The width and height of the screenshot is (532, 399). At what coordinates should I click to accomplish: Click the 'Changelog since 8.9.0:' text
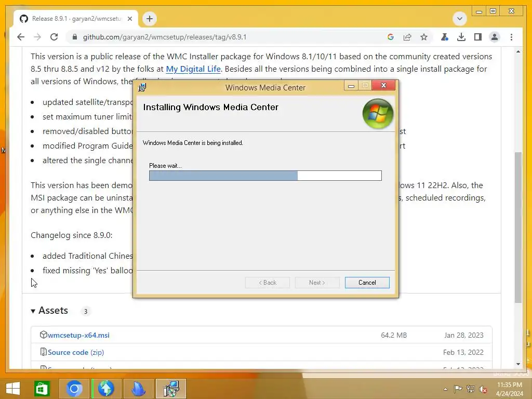coord(72,235)
